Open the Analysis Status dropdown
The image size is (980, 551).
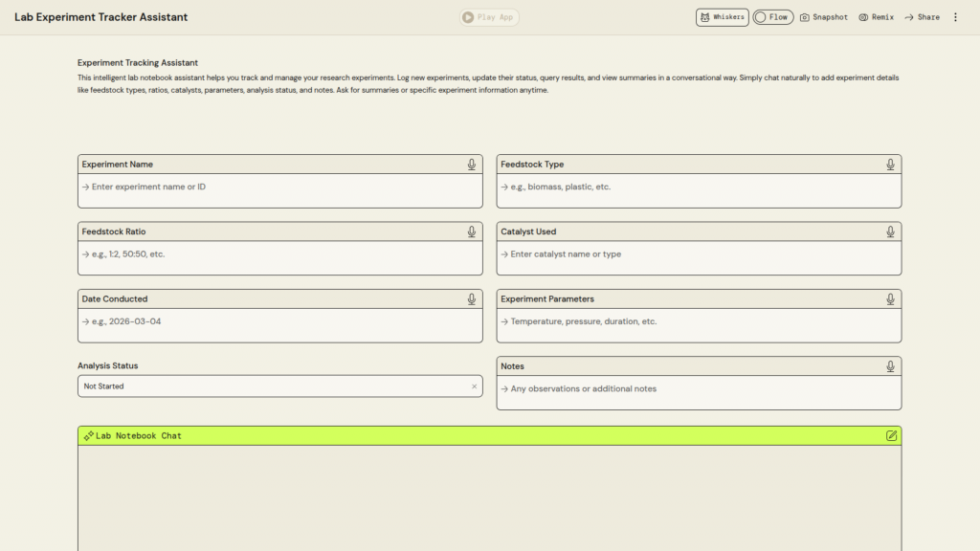[273, 386]
